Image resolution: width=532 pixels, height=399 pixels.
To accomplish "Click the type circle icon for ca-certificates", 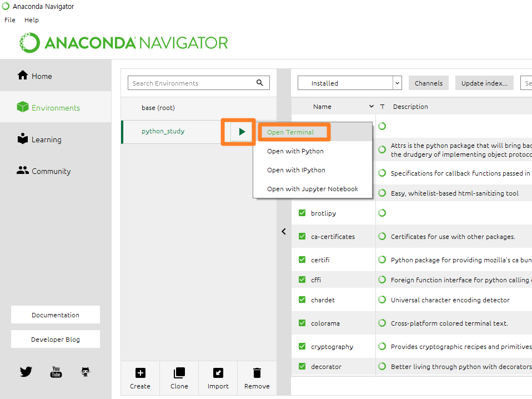I will [x=382, y=236].
